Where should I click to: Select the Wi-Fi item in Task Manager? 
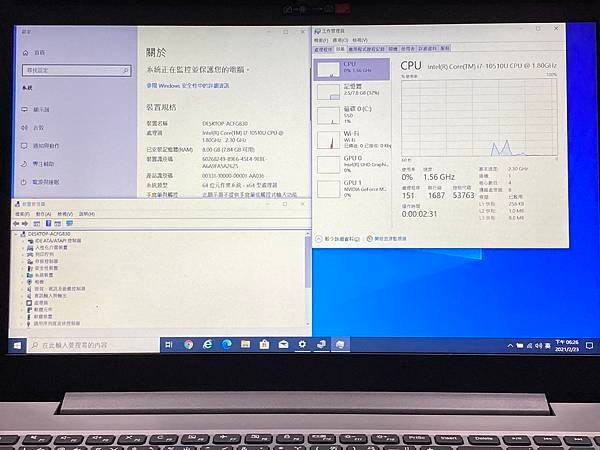click(x=352, y=139)
